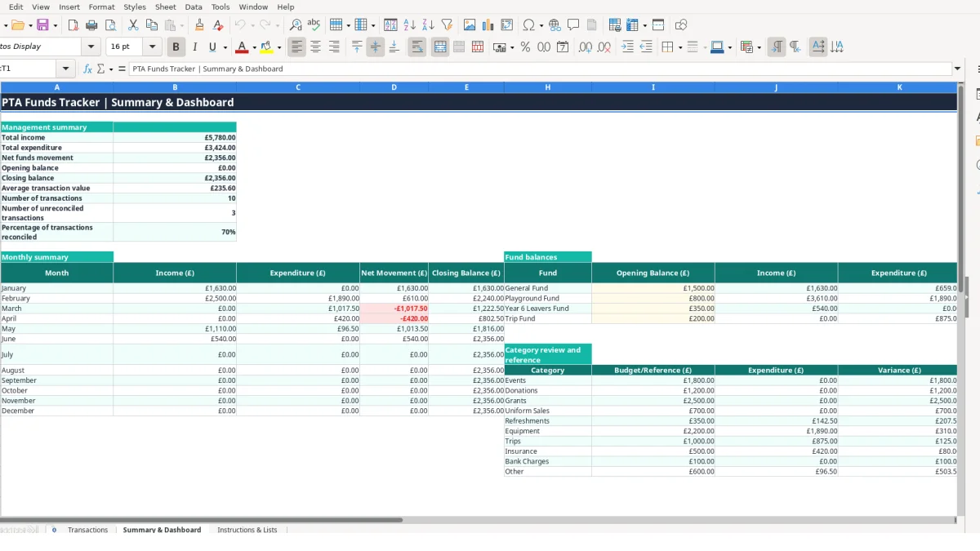The height and width of the screenshot is (551, 980).
Task: Insert a hyperlink
Action: click(x=555, y=25)
